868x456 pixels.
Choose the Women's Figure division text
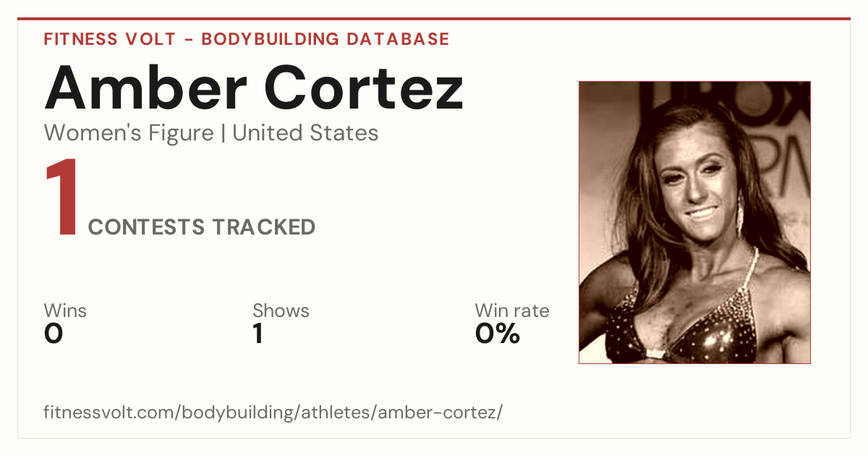[129, 133]
